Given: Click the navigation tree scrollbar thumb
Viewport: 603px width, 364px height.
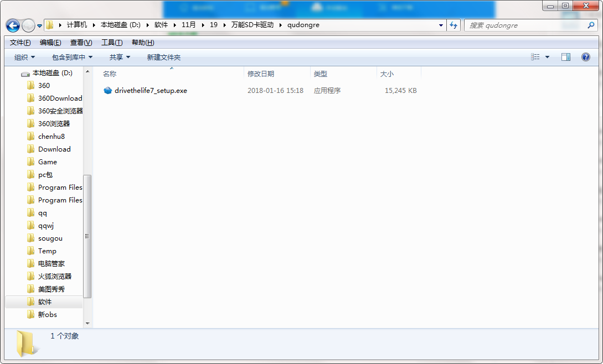Looking at the screenshot, I should click(x=87, y=236).
